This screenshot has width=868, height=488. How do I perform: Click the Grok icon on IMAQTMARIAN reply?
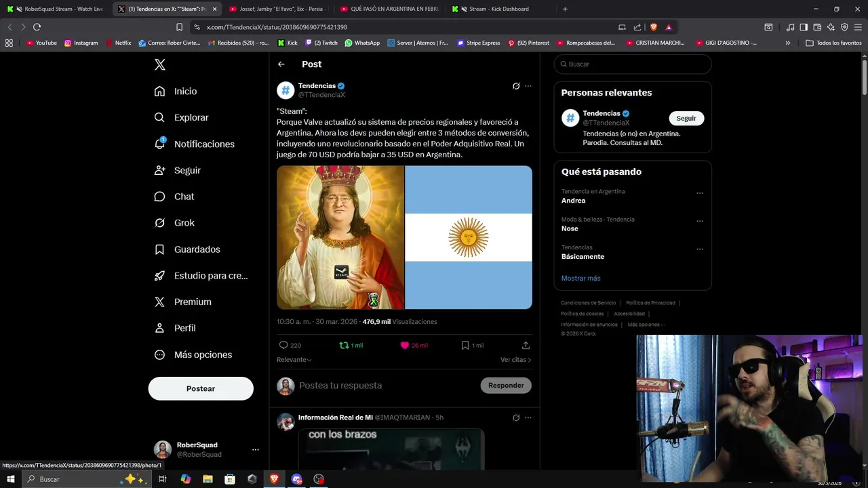coord(516,418)
